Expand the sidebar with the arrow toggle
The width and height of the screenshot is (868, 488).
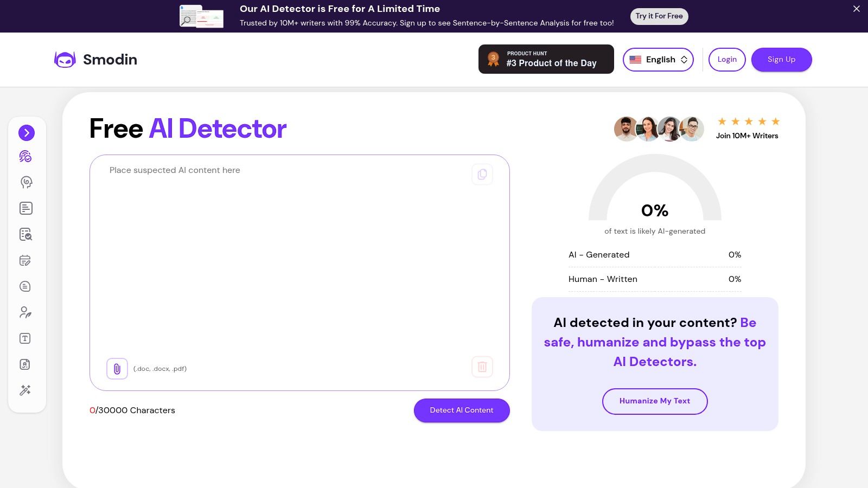click(27, 133)
